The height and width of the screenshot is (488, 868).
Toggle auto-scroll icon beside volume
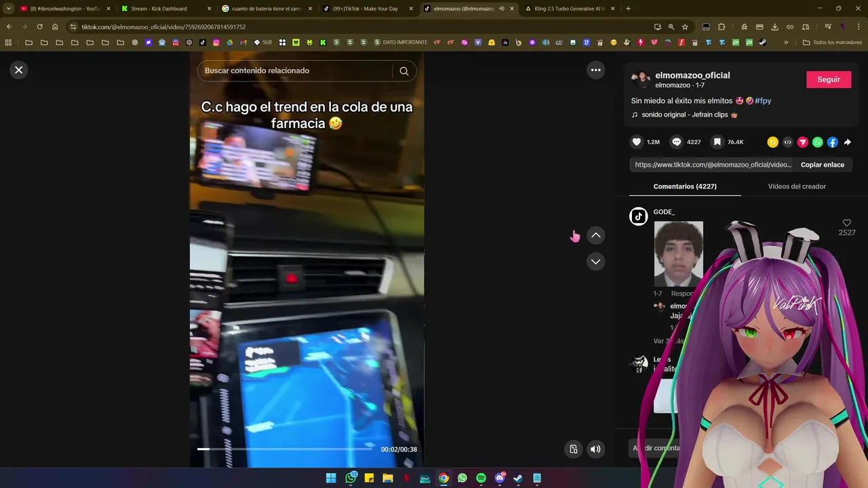(x=574, y=449)
